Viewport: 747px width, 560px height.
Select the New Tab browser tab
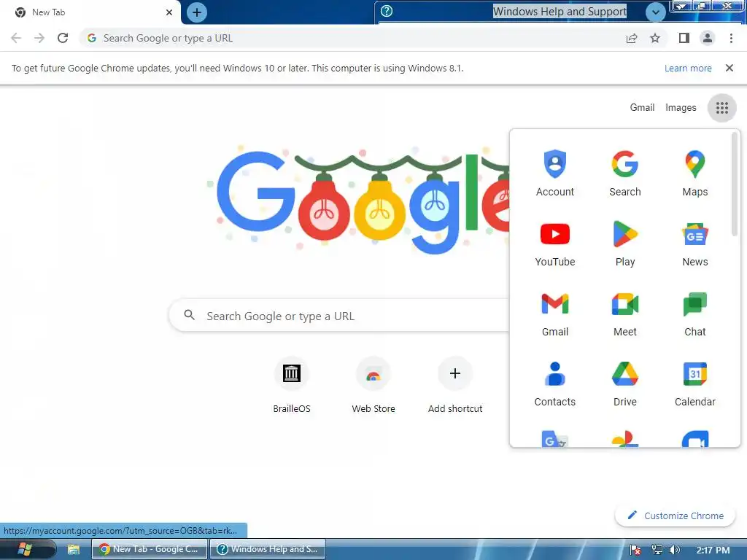[90, 12]
